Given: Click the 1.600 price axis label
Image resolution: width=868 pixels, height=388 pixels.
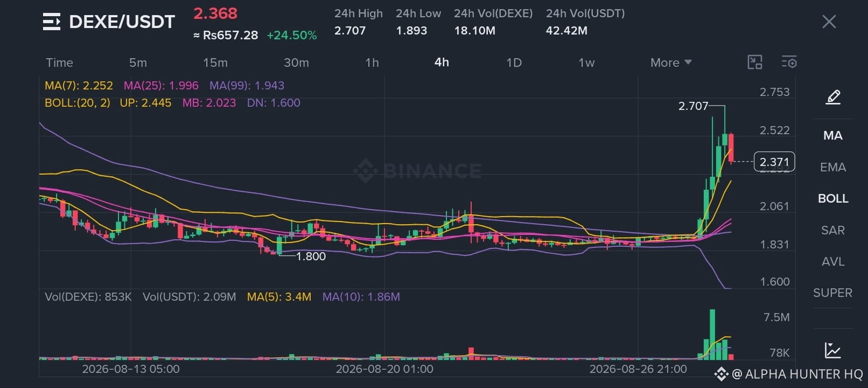Looking at the screenshot, I should click(x=774, y=282).
